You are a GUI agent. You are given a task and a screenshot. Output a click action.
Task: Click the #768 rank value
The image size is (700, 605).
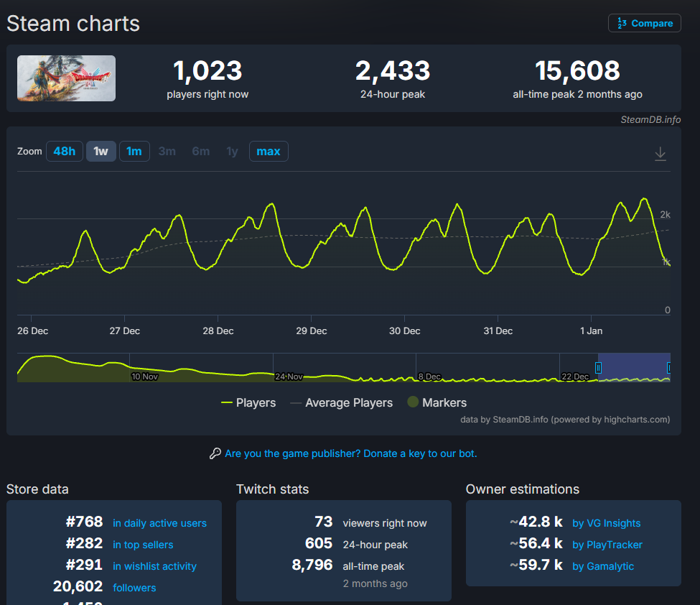pos(85,522)
